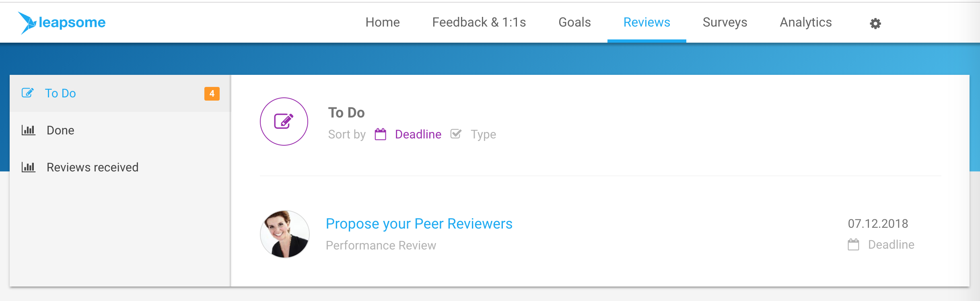Click the checkmark icon beside Type

click(x=456, y=134)
